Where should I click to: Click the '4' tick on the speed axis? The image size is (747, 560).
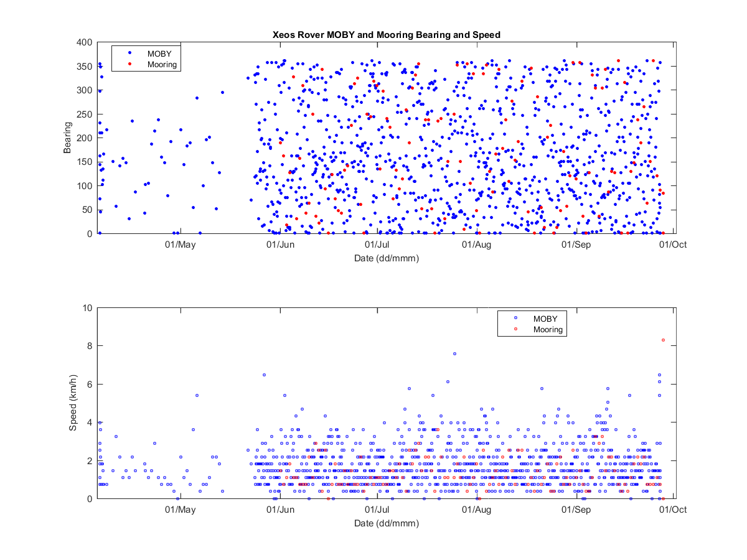tap(91, 422)
